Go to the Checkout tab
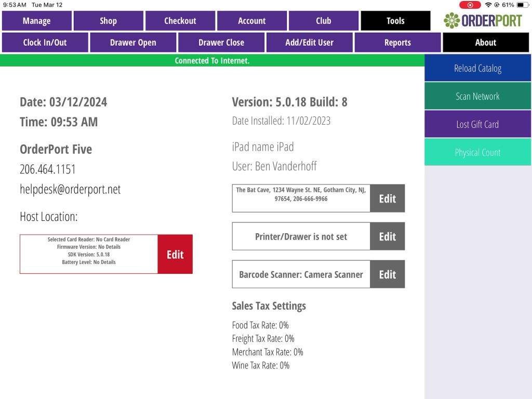The width and height of the screenshot is (532, 399). [x=180, y=21]
